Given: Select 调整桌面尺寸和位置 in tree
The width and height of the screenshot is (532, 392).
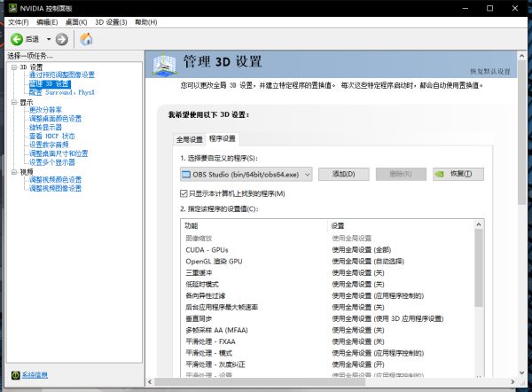Looking at the screenshot, I should point(59,153).
